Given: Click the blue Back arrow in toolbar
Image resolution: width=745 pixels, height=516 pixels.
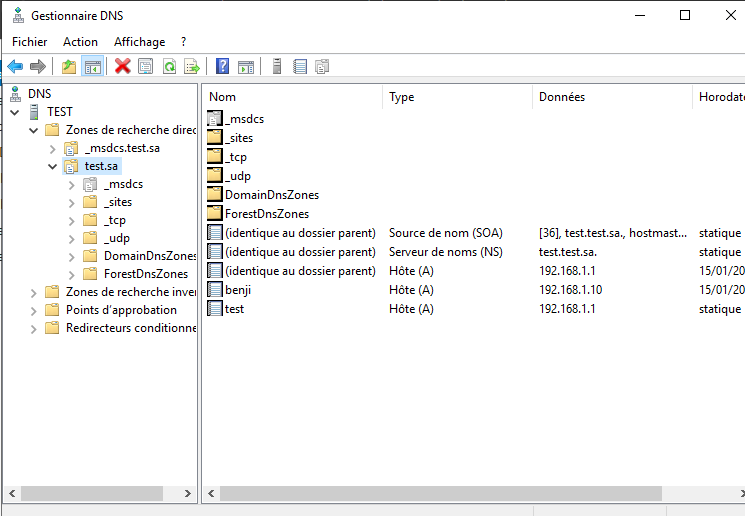Looking at the screenshot, I should point(15,67).
